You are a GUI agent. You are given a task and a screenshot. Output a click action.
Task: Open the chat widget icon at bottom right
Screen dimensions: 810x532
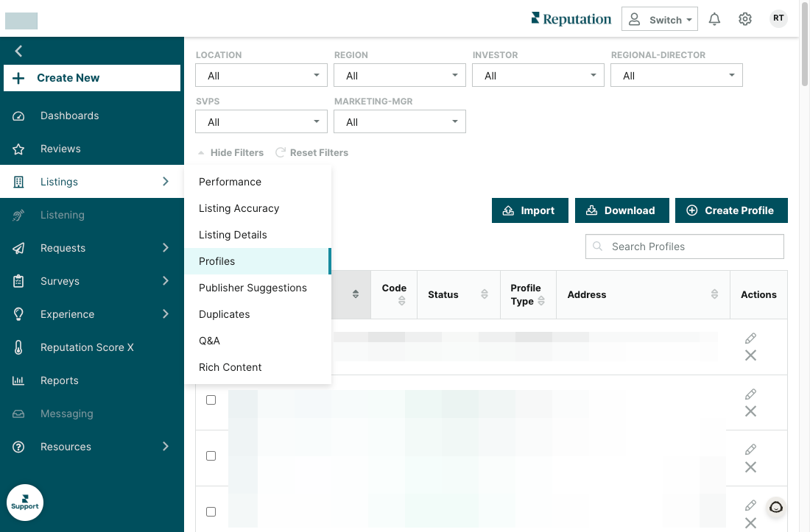click(x=776, y=507)
